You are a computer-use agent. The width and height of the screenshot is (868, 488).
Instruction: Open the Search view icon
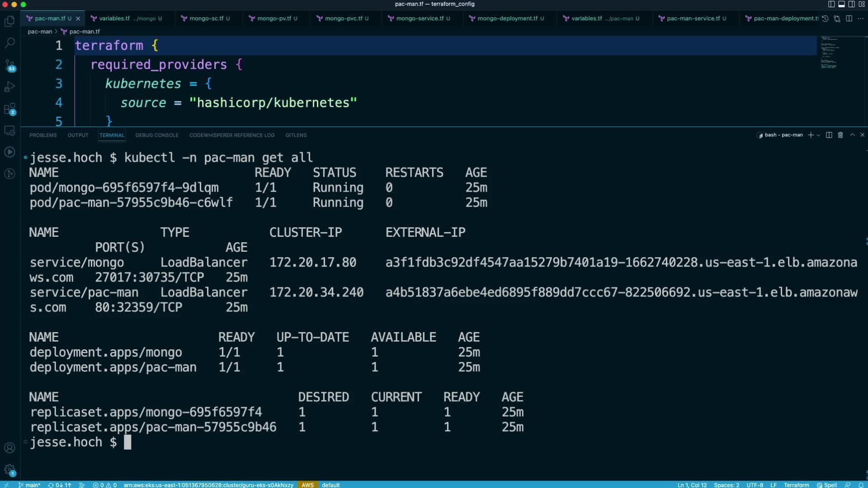9,43
